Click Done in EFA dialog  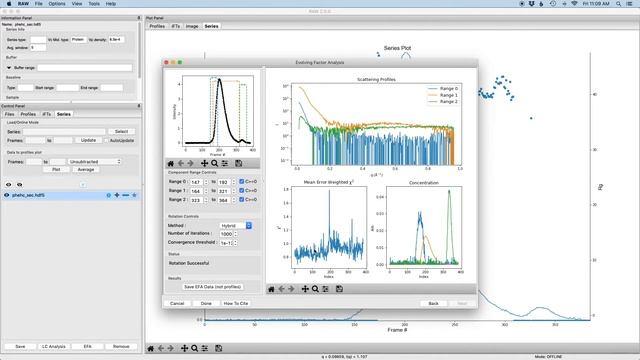click(206, 303)
